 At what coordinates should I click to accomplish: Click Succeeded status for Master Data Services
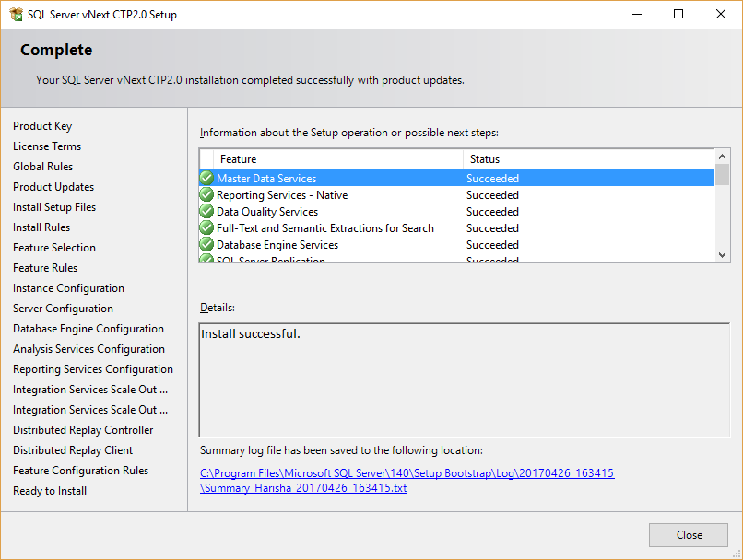coord(492,179)
